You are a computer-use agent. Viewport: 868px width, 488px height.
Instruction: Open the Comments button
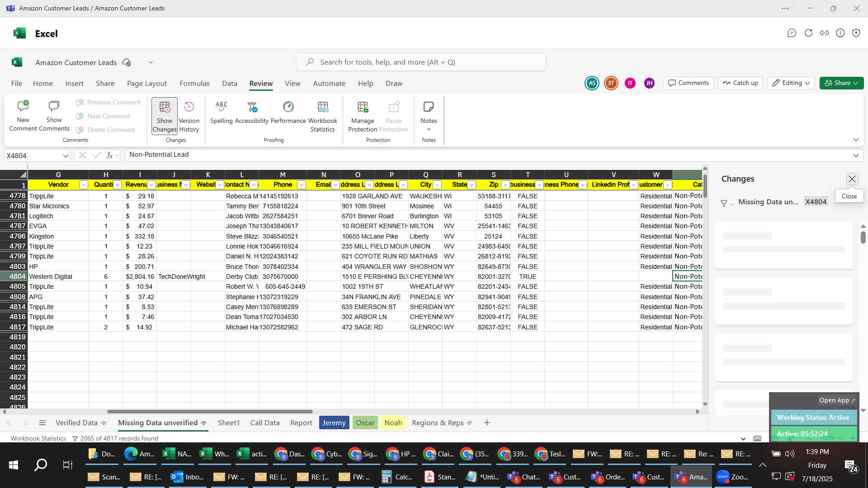pyautogui.click(x=689, y=83)
